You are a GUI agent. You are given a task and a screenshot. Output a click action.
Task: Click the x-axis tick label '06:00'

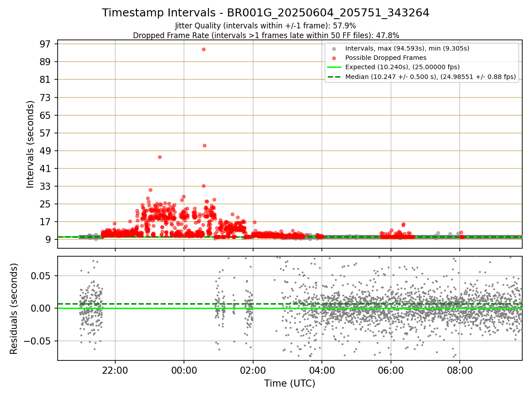coord(391,371)
